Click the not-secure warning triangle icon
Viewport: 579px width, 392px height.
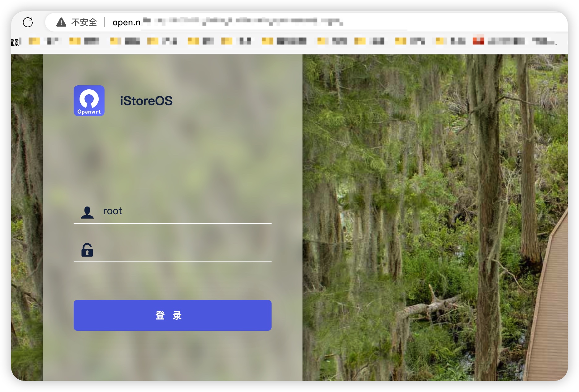coord(61,22)
